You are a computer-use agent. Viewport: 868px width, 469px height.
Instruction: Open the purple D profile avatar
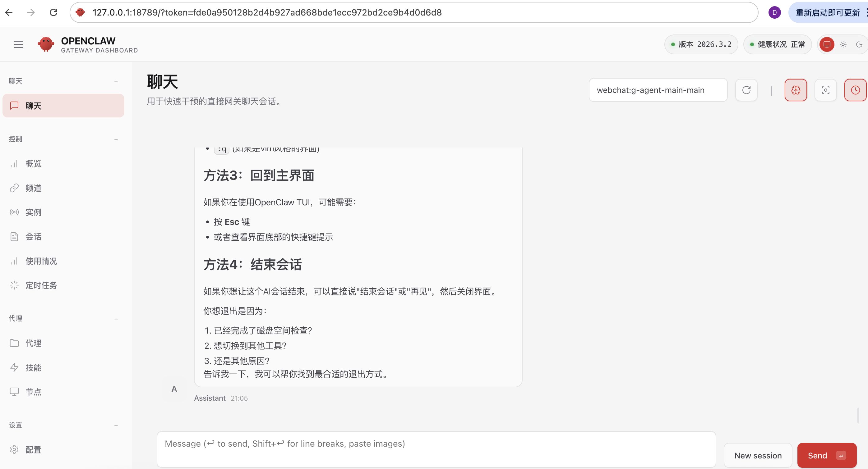[x=774, y=12]
